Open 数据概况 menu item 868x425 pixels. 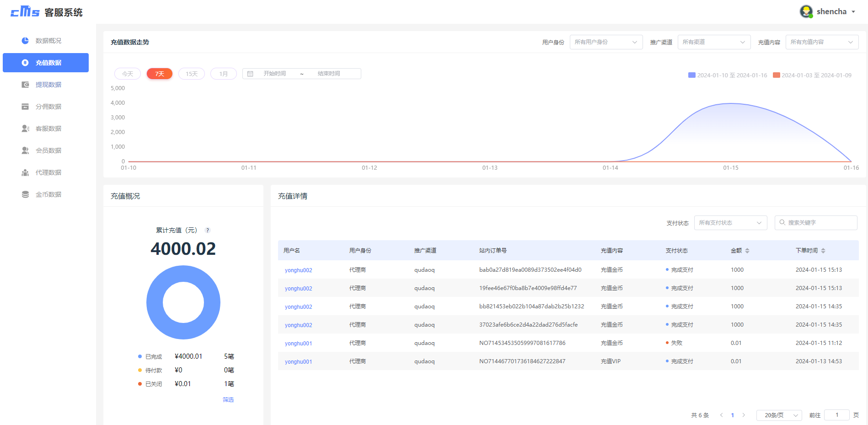click(46, 41)
